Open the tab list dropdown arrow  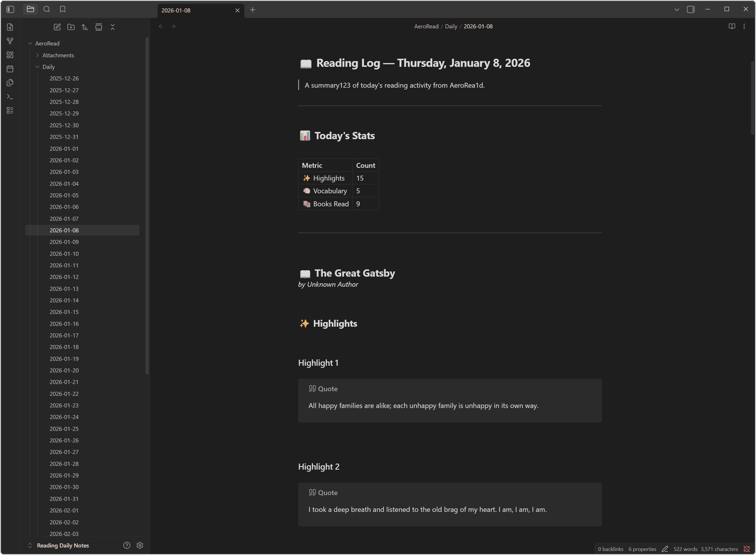[677, 10]
